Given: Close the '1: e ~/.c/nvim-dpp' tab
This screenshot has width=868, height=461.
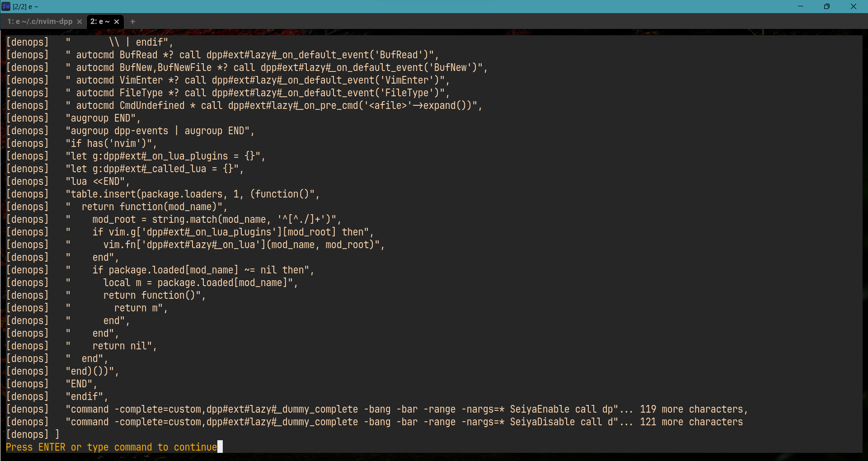Looking at the screenshot, I should 80,22.
